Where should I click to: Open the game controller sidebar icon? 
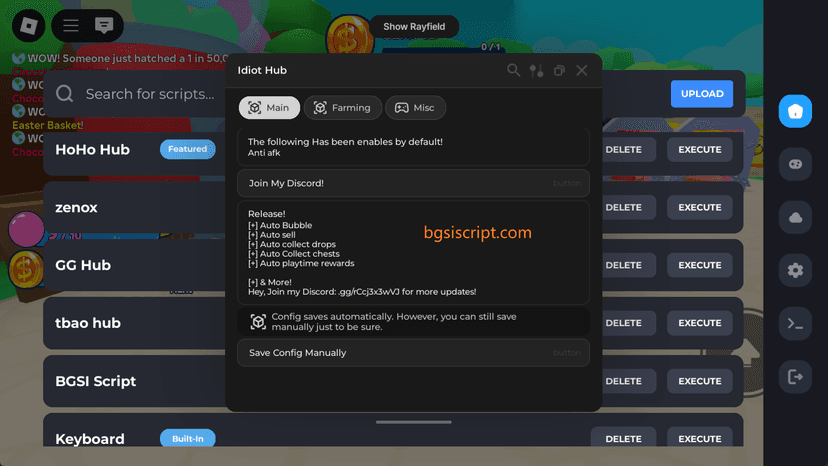point(795,165)
